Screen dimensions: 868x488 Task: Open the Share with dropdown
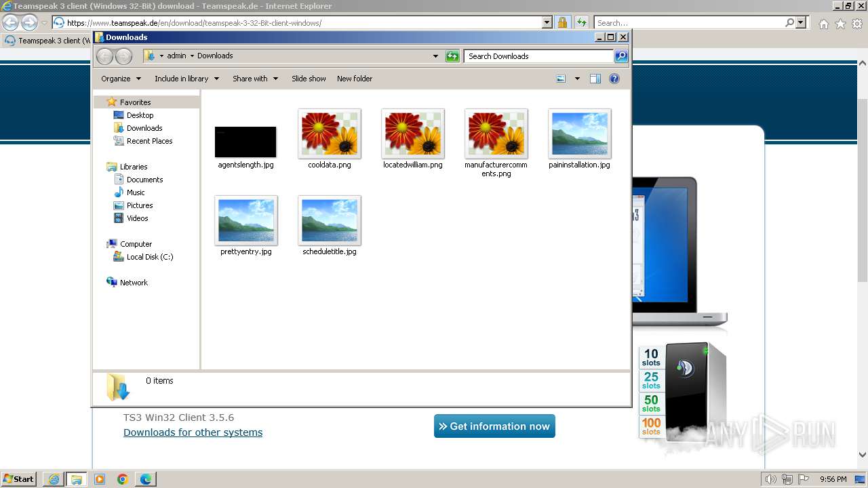pos(255,79)
